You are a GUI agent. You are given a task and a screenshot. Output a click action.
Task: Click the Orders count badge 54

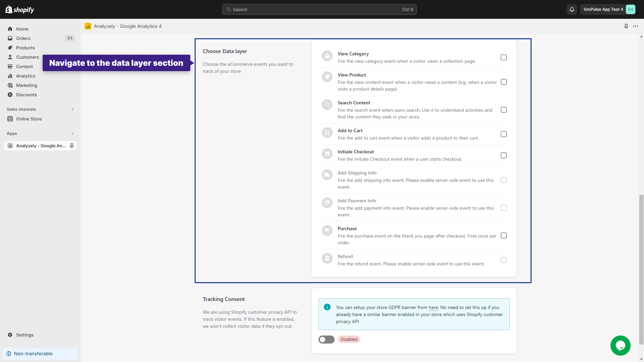pos(70,38)
